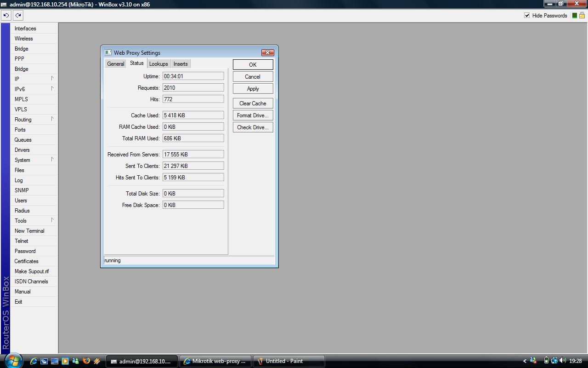Click the Requests field showing 2010
This screenshot has height=368, width=588.
(x=193, y=88)
